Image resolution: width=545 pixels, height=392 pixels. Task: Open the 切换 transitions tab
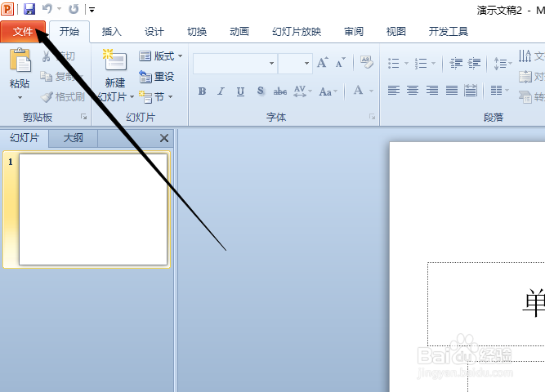pos(197,32)
